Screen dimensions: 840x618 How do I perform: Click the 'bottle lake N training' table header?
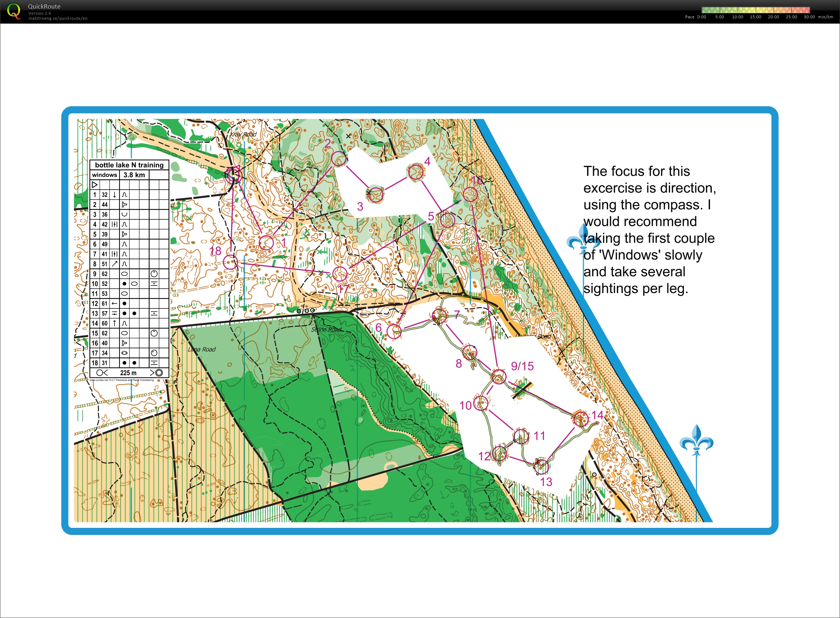click(129, 165)
